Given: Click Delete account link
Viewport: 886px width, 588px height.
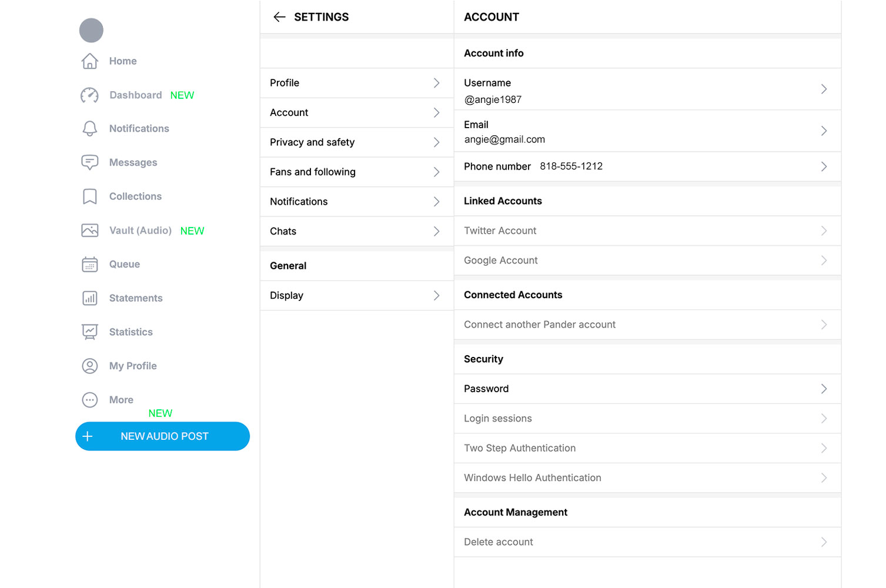Looking at the screenshot, I should point(499,542).
